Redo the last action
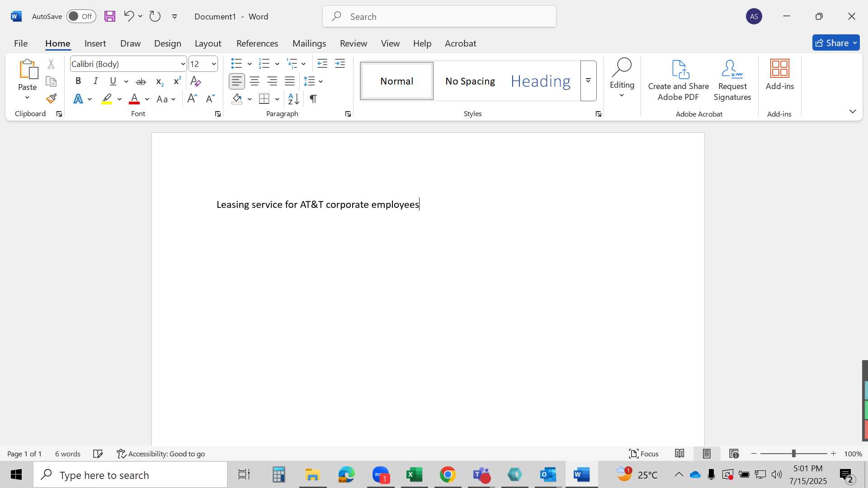This screenshot has height=488, width=868. pos(155,16)
